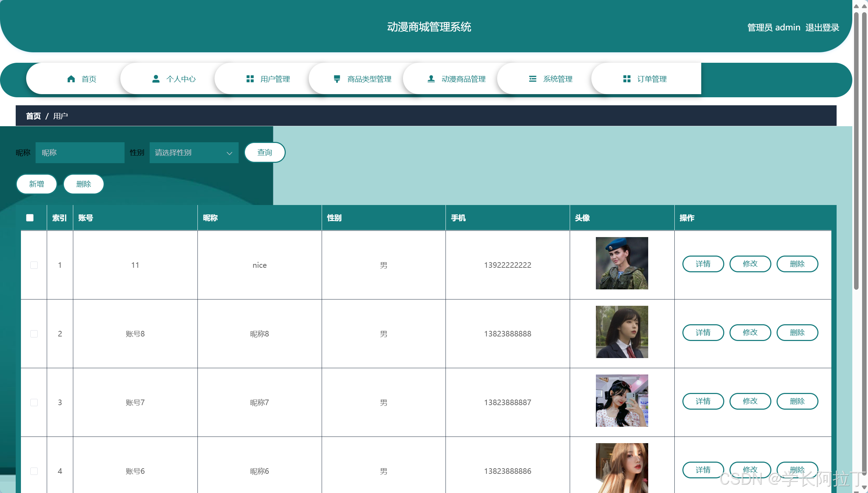Click the avatar thumbnail of user nice
This screenshot has width=868, height=493.
622,263
